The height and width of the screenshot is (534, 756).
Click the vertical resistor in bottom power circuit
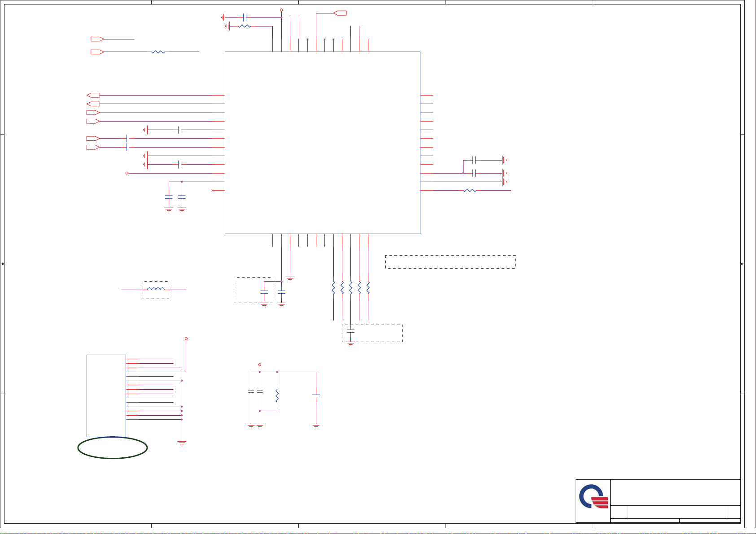coord(277,396)
